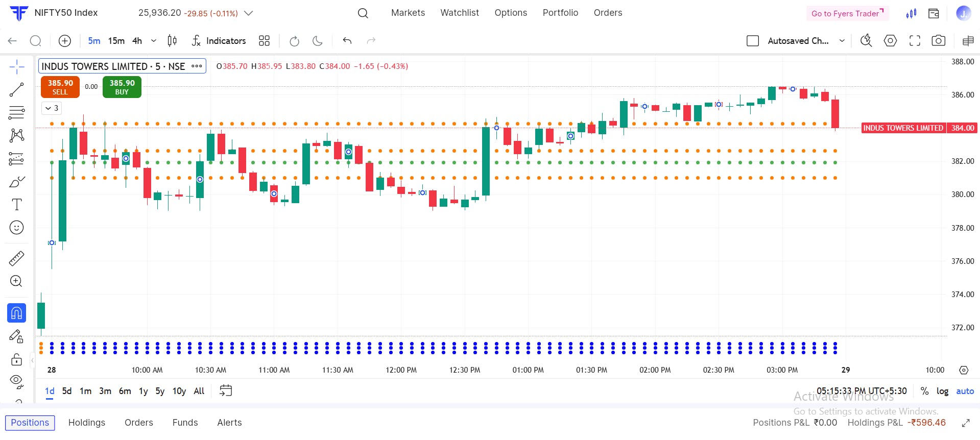Expand the bottom panel with diagonal arrows

click(966, 423)
